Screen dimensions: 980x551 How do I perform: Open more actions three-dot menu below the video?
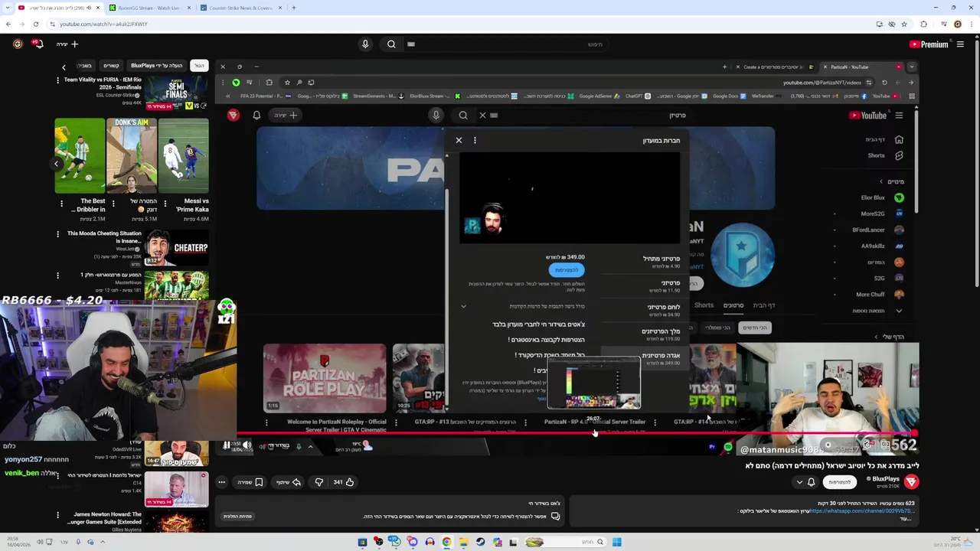[x=221, y=482]
